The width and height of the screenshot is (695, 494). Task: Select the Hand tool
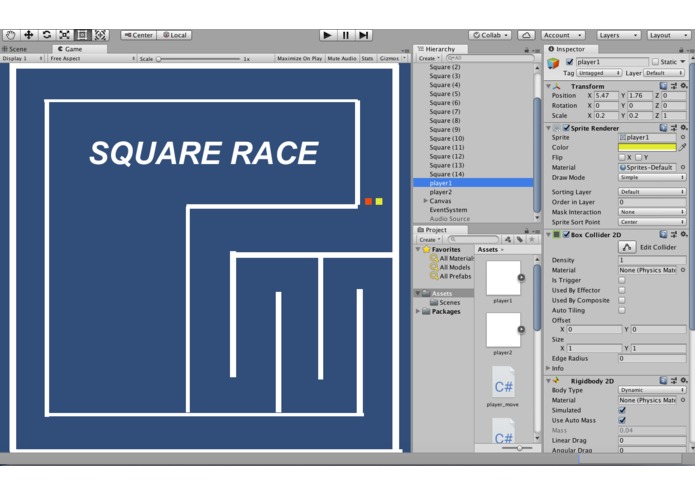click(x=10, y=35)
